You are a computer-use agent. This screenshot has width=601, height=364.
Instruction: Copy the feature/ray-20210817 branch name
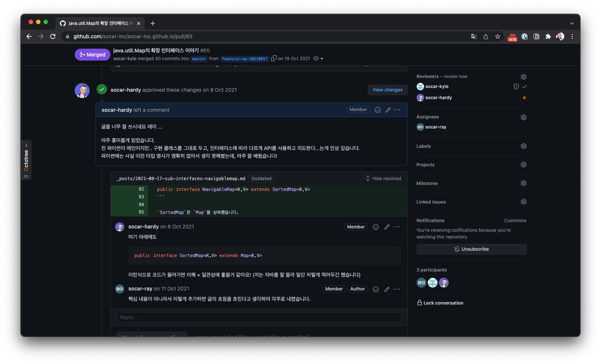point(274,58)
